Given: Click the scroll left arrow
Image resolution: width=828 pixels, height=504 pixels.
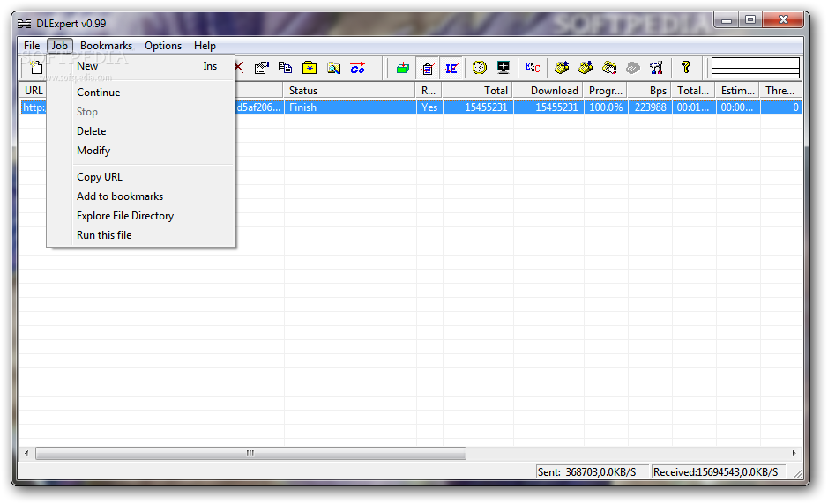Looking at the screenshot, I should point(26,454).
